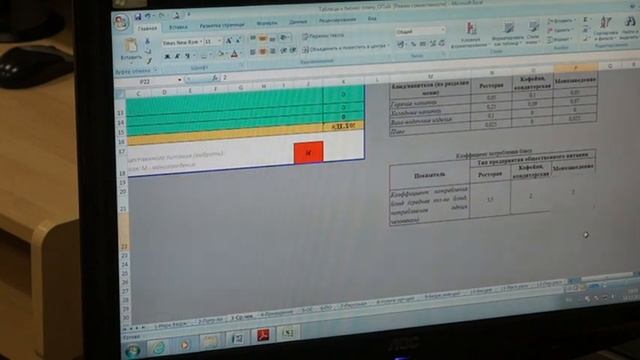Select the third sheet tab at the bottom
This screenshot has height=360, width=640.
click(243, 318)
